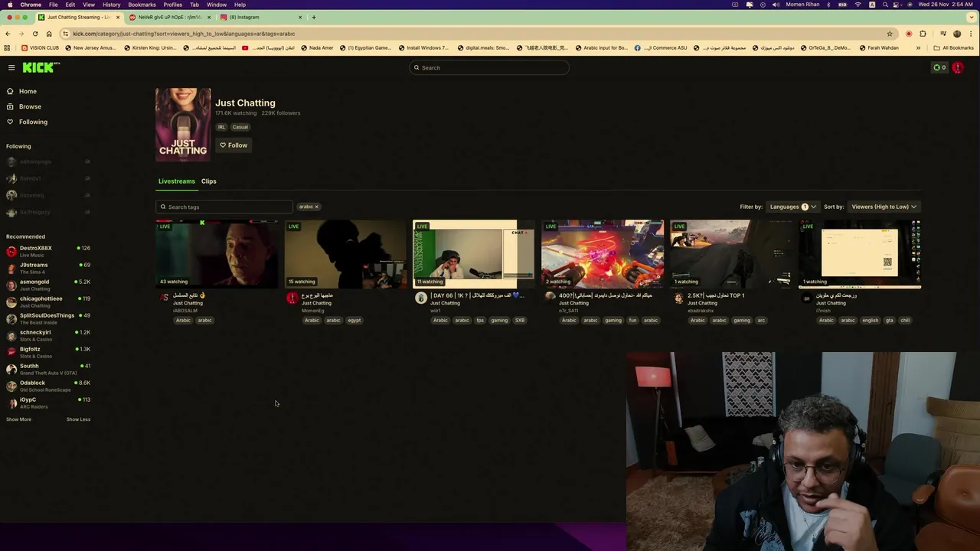Image resolution: width=980 pixels, height=551 pixels.
Task: Click the browser home button
Action: (x=49, y=34)
